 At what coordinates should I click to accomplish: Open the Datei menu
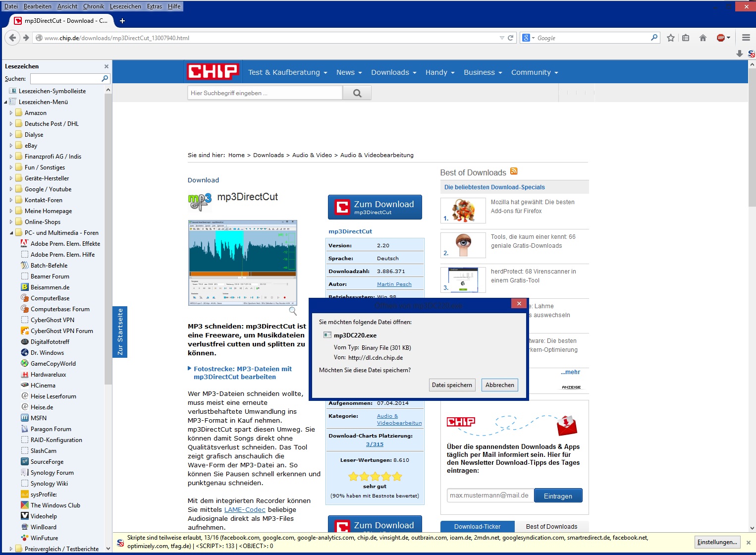point(11,6)
